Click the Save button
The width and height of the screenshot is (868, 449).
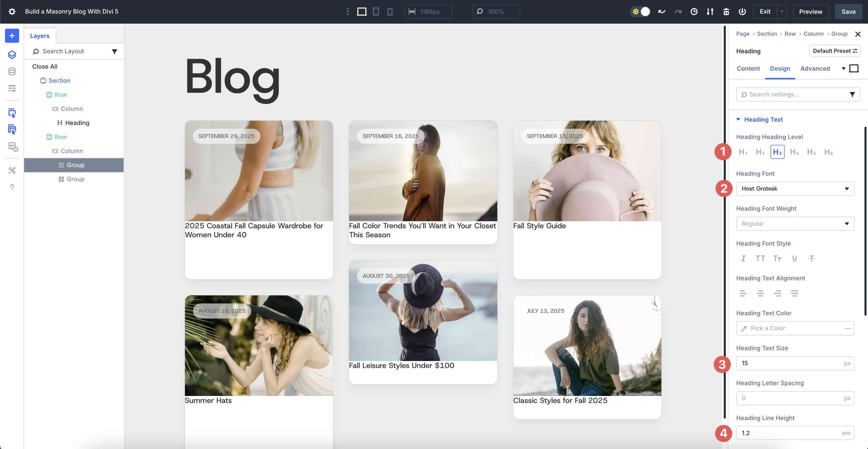[x=848, y=11]
